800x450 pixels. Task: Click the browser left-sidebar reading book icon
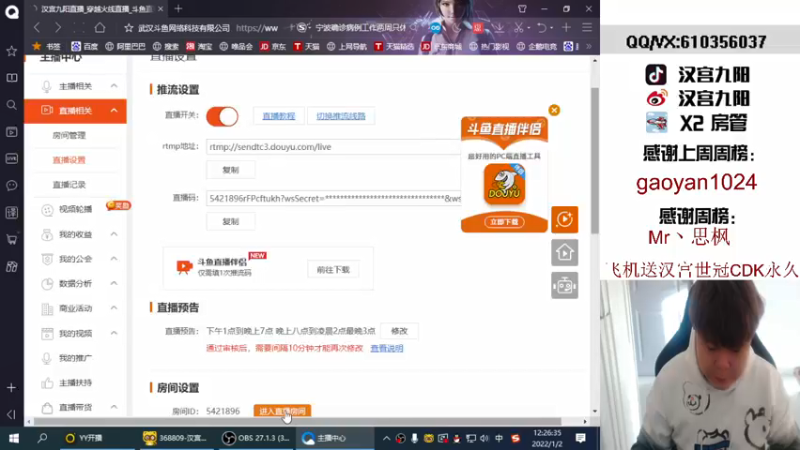click(11, 78)
